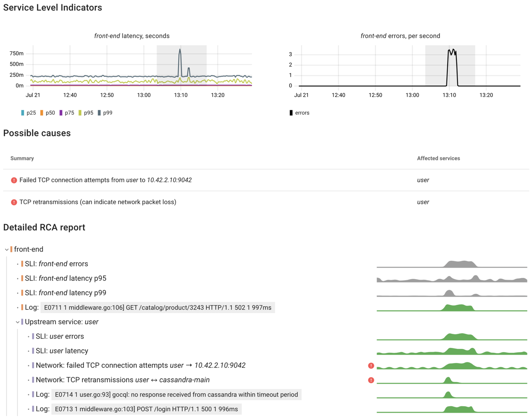Screen dimensions: 532x420
Task: Click the alert icon next to TCP retransmissions user ↔ cassandra-main
Action: click(x=371, y=380)
